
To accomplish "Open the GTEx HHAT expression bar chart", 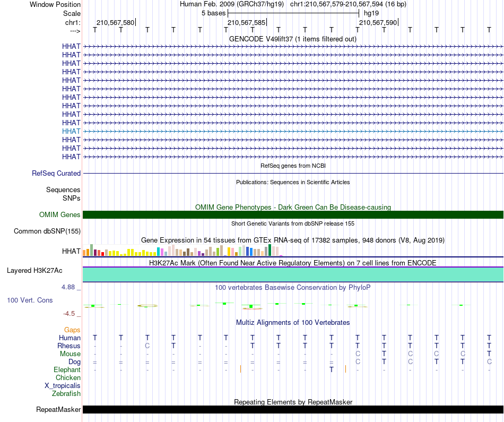I will coord(183,250).
